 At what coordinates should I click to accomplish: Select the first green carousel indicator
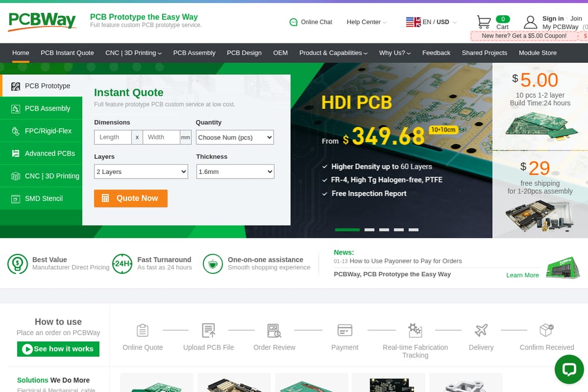(x=348, y=230)
